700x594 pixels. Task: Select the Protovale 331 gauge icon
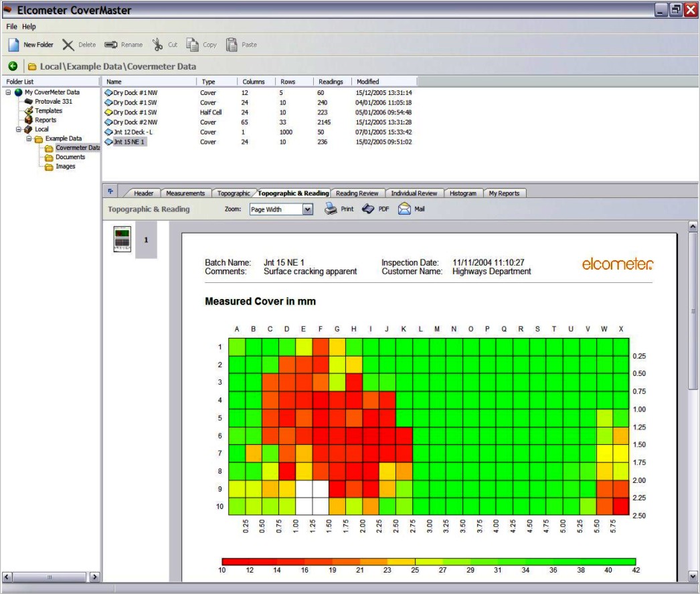29,101
